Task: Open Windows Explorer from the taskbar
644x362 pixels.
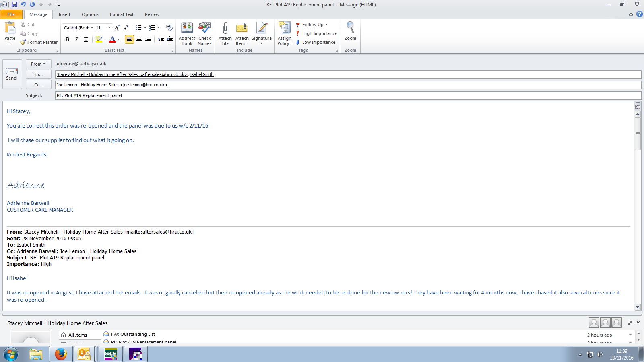Action: pos(36,354)
